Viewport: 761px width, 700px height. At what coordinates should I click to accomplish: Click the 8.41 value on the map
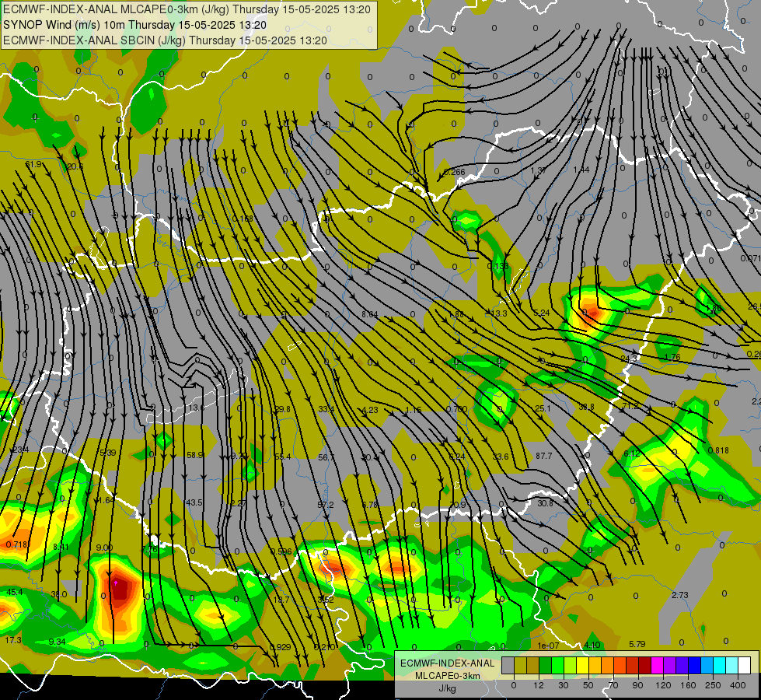(x=61, y=547)
